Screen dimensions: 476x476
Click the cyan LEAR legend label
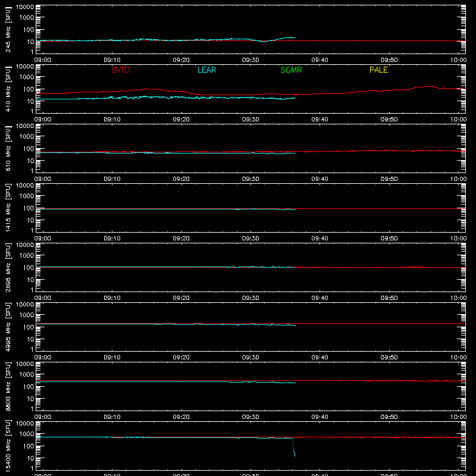206,70
